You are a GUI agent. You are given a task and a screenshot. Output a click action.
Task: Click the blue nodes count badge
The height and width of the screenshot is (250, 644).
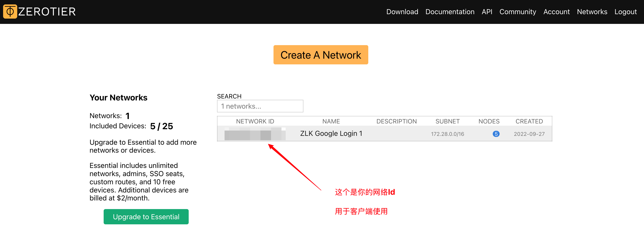click(496, 134)
